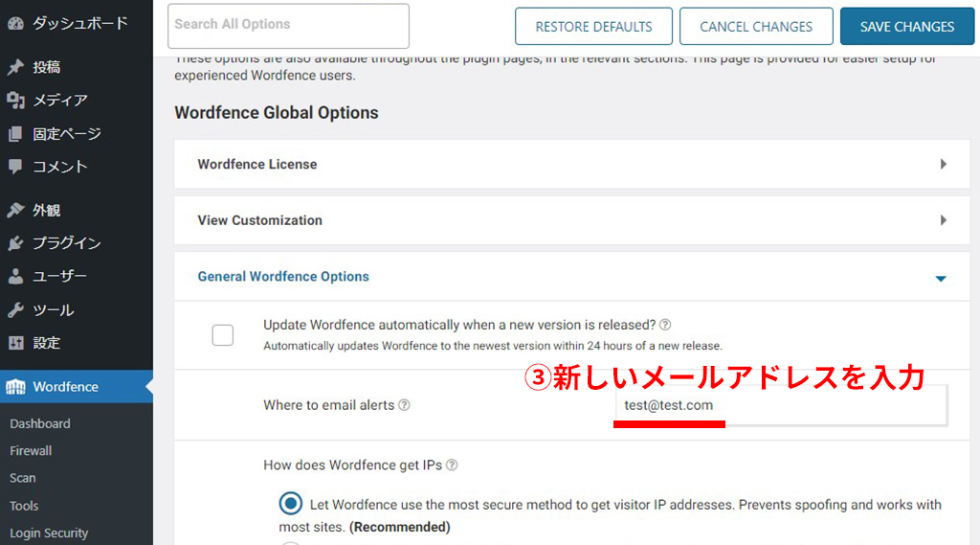Click the comment bubble icon beside コメント
The width and height of the screenshot is (980, 545).
[x=15, y=167]
